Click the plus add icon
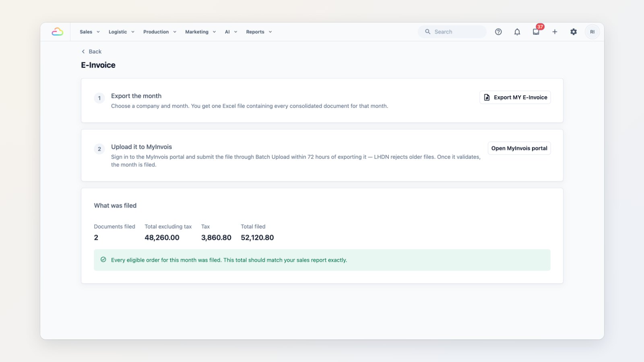Screen dimensions: 644x362 [x=555, y=32]
